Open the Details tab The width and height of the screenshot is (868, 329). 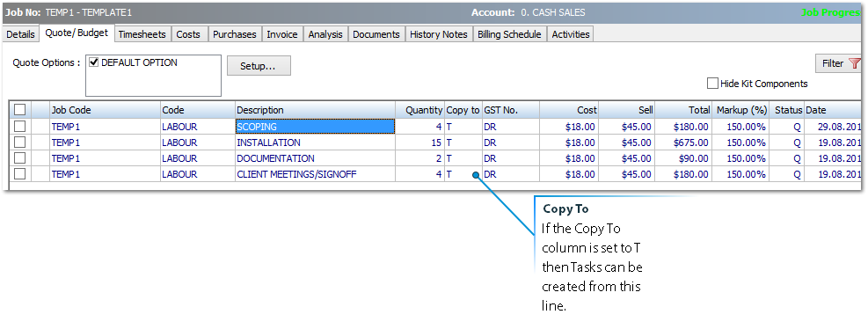(x=20, y=34)
